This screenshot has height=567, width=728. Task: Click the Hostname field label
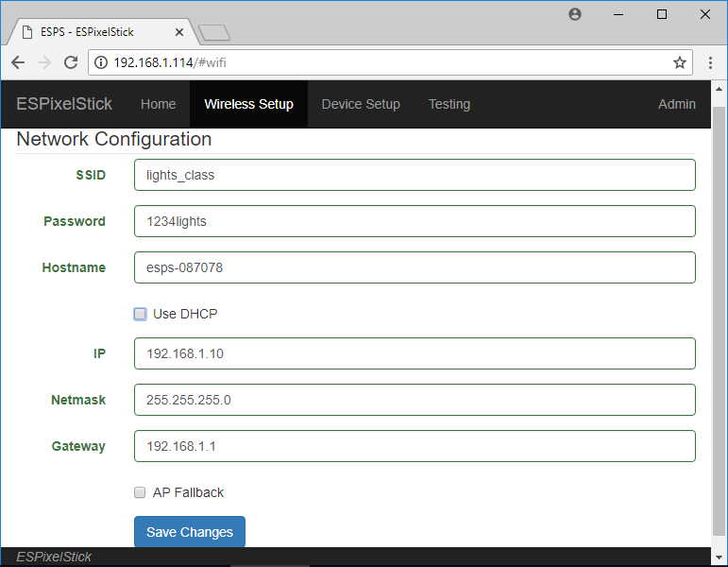pos(74,267)
